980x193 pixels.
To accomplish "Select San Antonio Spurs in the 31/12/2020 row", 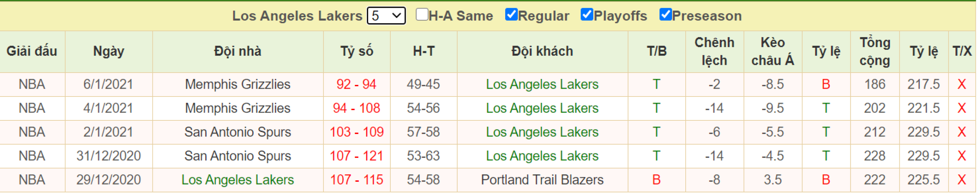I will coord(239,157).
